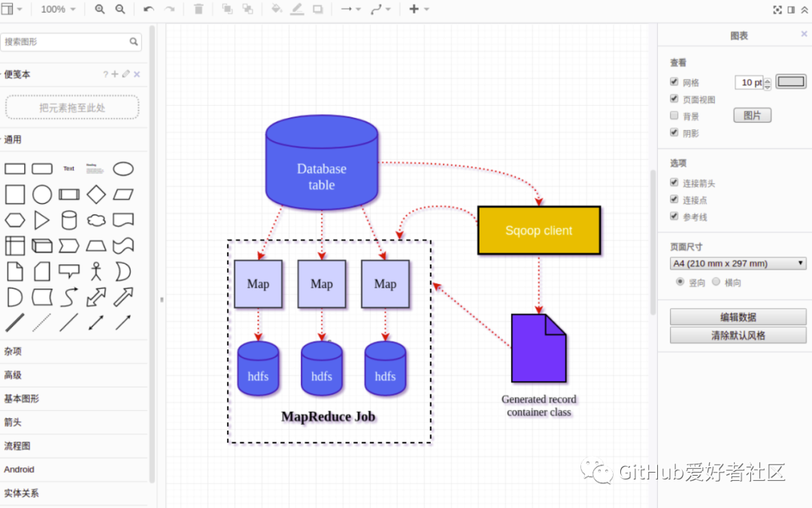This screenshot has height=508, width=812.
Task: Select the 竖向 portrait radio button
Action: [x=680, y=282]
